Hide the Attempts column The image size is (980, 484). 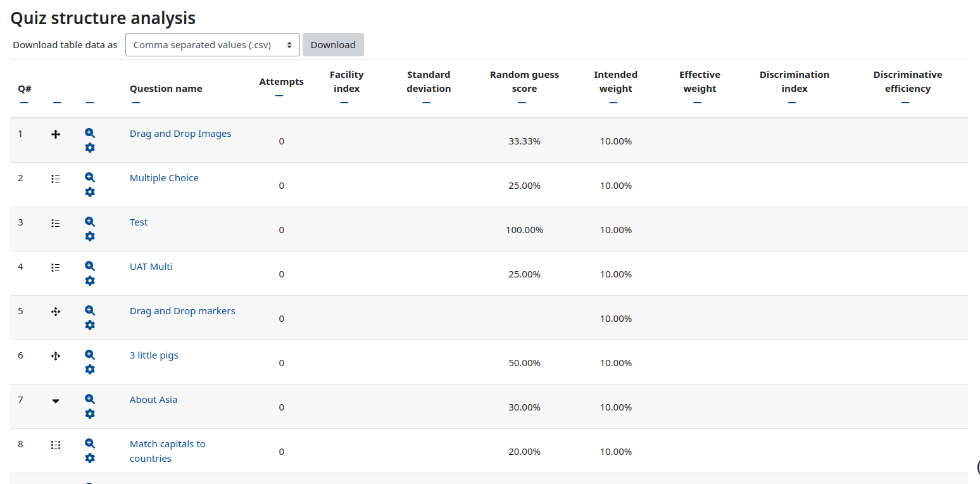click(x=279, y=96)
